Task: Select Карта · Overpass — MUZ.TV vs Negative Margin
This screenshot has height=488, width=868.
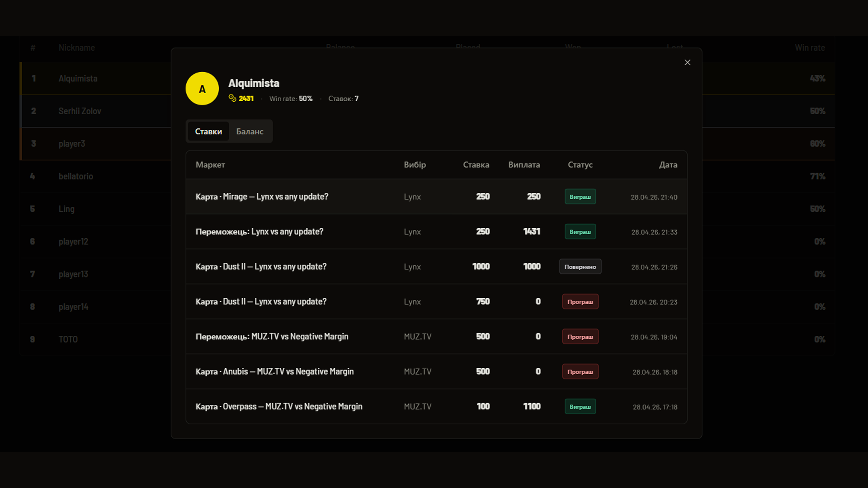Action: [x=436, y=407]
